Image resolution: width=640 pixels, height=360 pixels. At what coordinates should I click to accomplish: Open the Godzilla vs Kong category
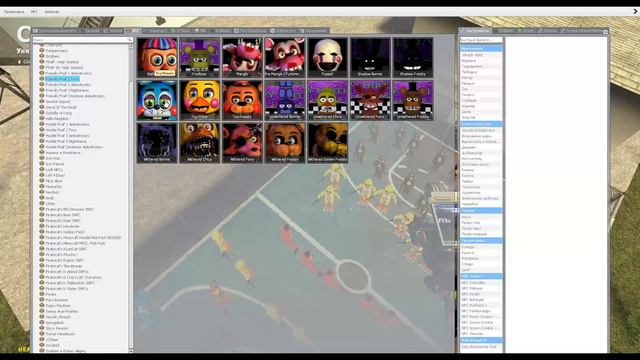point(58,113)
